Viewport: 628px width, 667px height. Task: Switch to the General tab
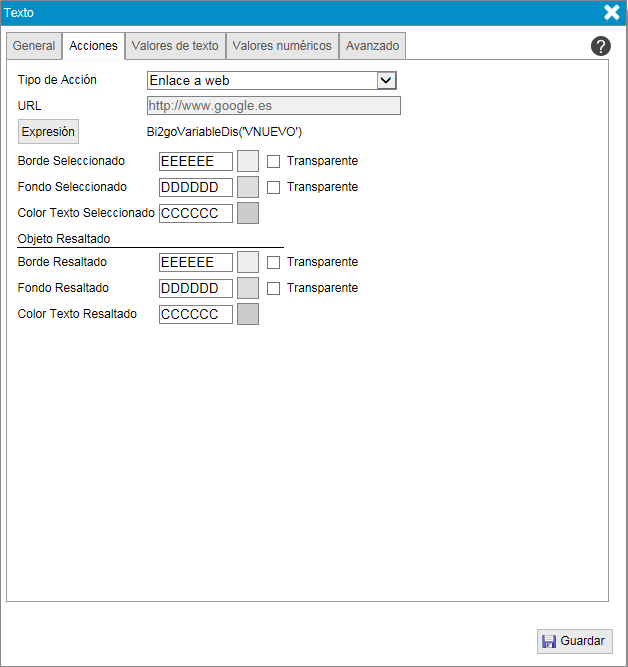34,46
